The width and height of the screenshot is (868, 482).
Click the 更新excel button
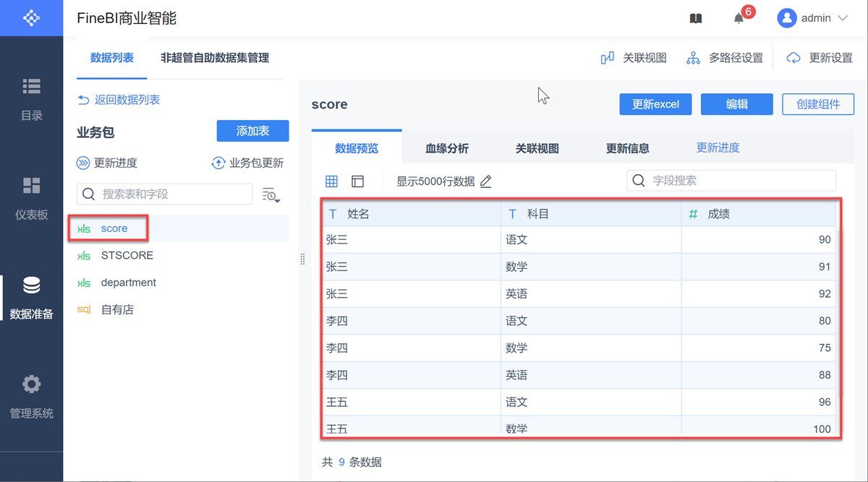coord(655,104)
